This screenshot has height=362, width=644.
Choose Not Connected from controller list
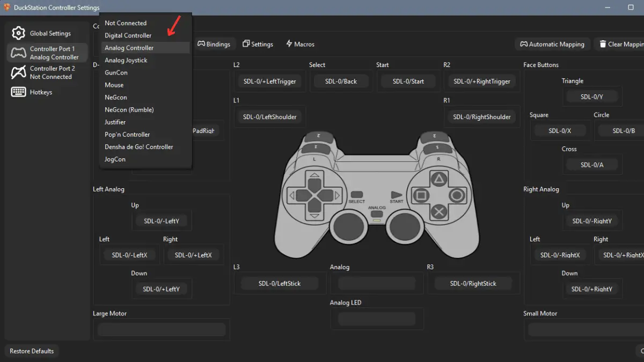pos(145,23)
